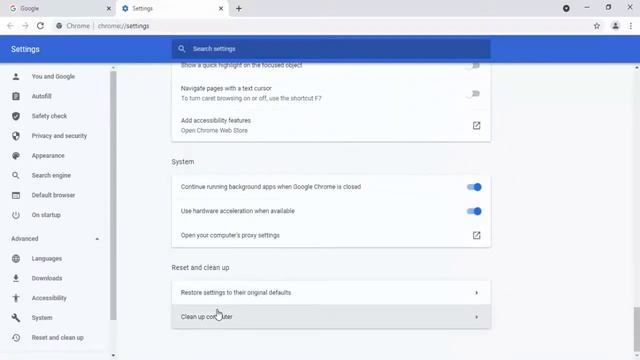Toggle background apps when Chrome is closed

pos(474,187)
